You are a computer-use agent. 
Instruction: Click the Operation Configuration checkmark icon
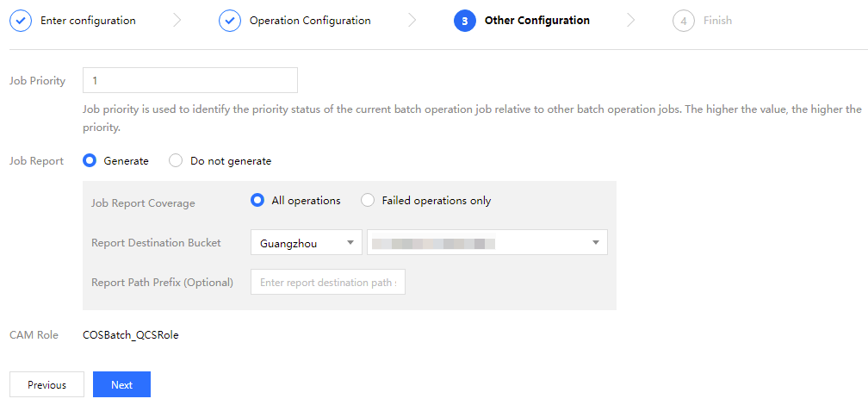(x=230, y=21)
